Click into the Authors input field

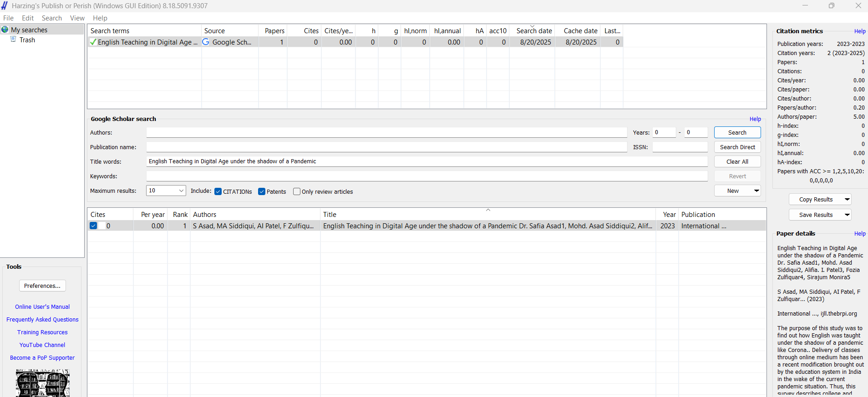[386, 132]
